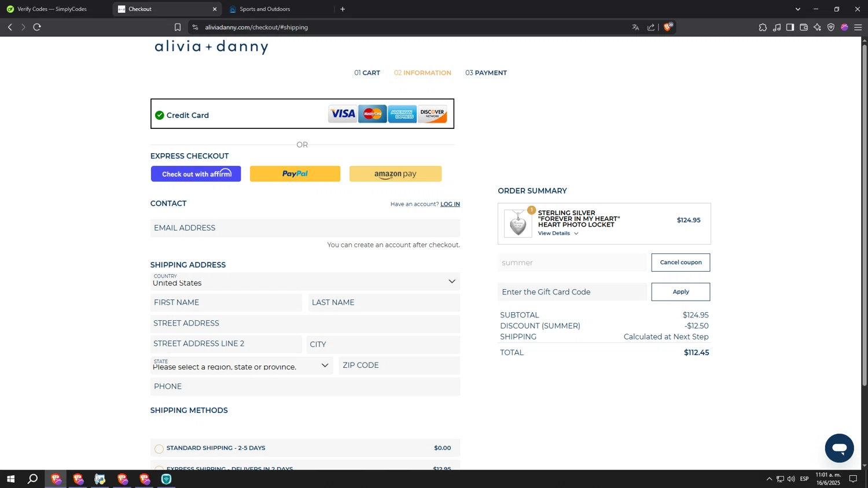The width and height of the screenshot is (868, 488).
Task: Open a new browser tab
Action: [x=343, y=9]
